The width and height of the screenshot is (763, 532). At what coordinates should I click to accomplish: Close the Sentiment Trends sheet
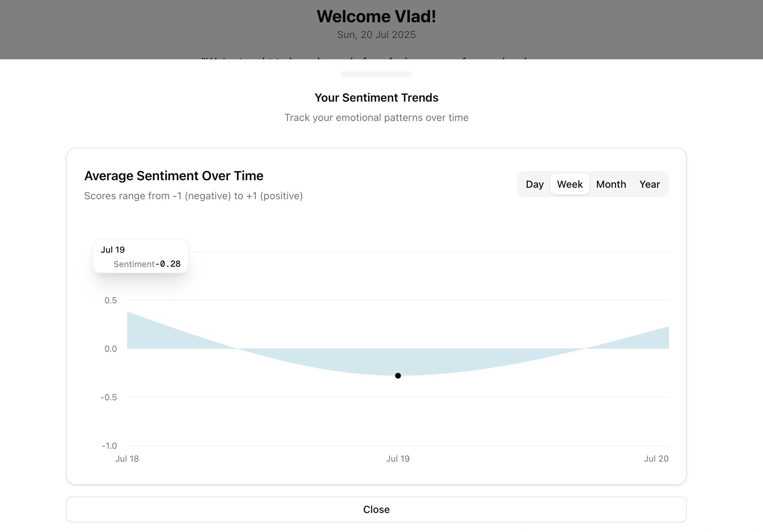tap(376, 509)
